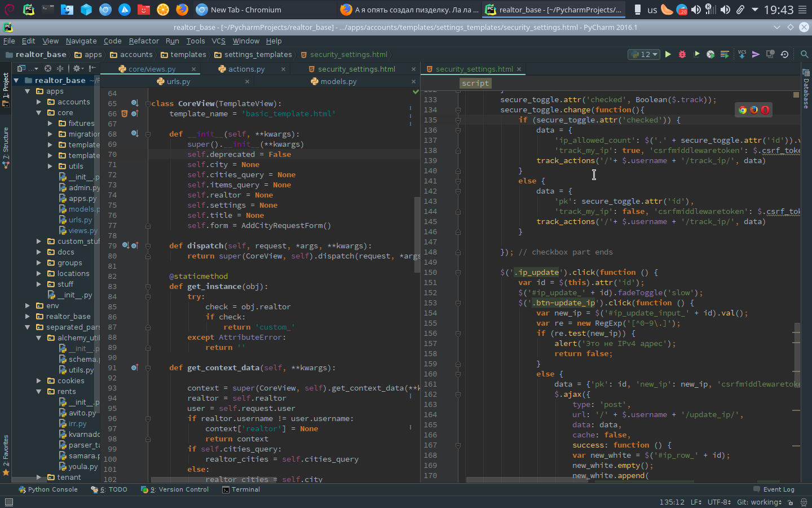The image size is (812, 508).
Task: Collapse the core folder in project tree
Action: (x=39, y=113)
